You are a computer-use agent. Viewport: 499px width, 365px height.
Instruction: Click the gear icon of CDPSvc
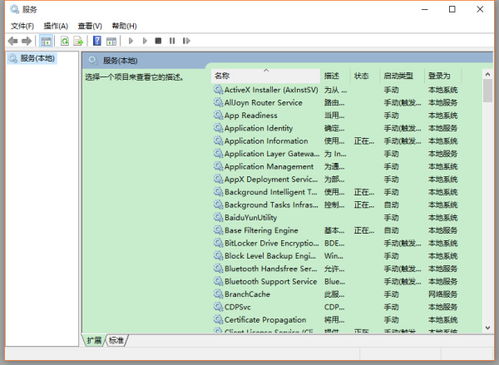point(218,307)
